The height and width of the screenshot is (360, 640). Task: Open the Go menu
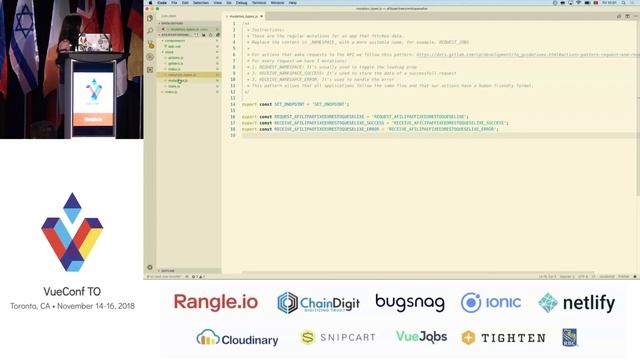tap(229, 3)
